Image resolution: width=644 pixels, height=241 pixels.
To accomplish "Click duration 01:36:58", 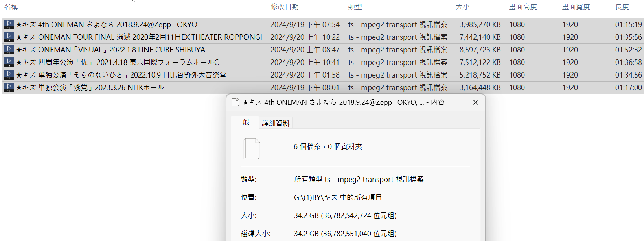I will tap(628, 62).
